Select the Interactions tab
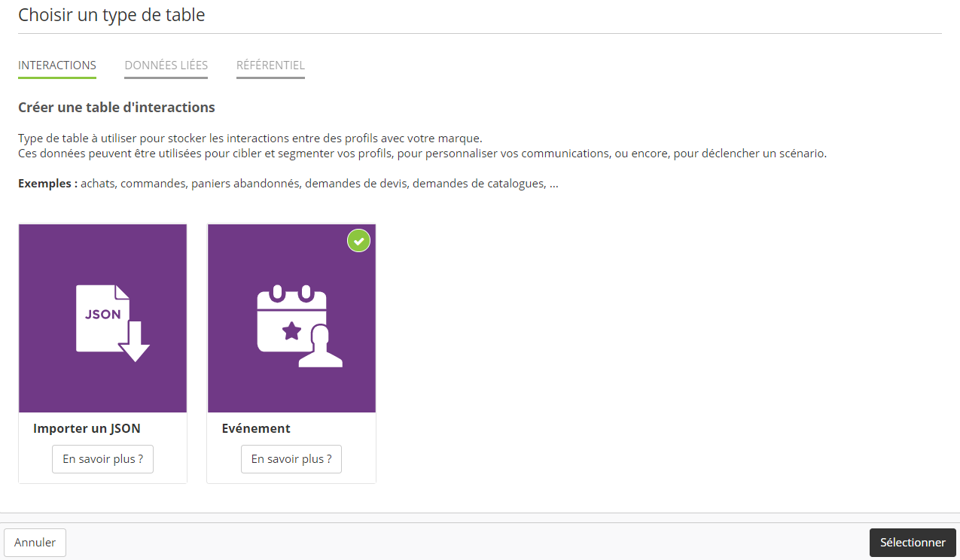This screenshot has width=960, height=560. [x=57, y=65]
